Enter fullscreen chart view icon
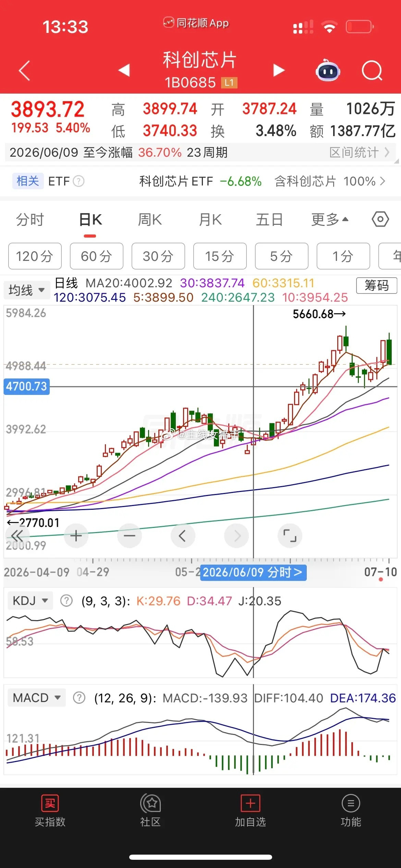This screenshot has width=401, height=868. [290, 535]
